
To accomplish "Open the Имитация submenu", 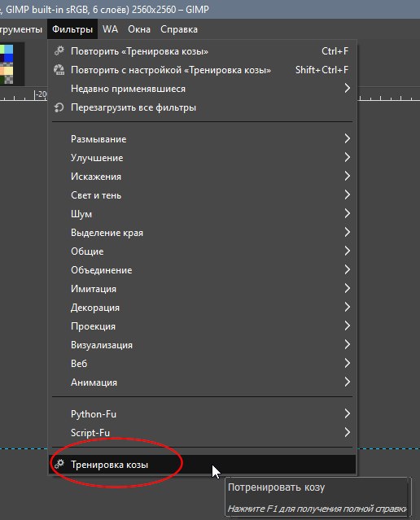I will coord(203,289).
